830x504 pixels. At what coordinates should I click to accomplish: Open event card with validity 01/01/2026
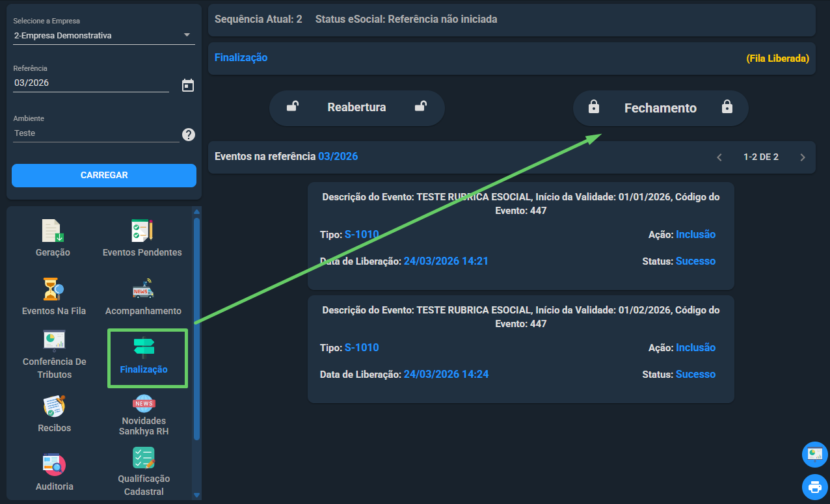pyautogui.click(x=521, y=236)
